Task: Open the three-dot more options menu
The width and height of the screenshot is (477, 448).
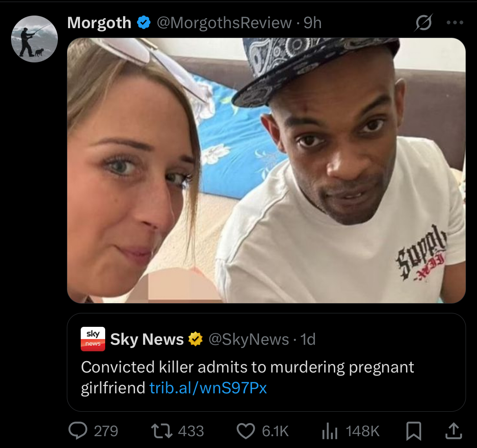Action: 455,22
